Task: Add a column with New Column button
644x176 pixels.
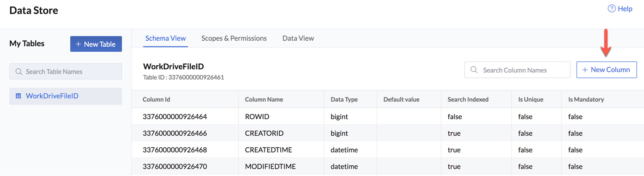Action: [x=607, y=70]
